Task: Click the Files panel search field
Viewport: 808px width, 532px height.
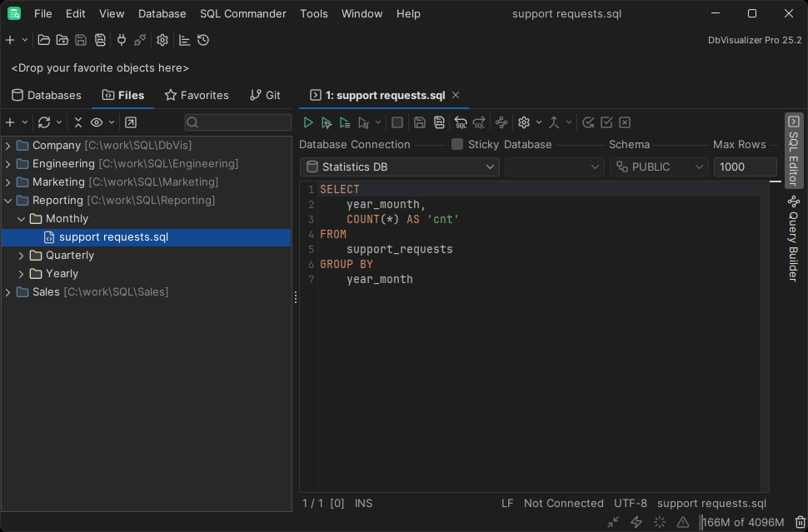Action: tap(238, 122)
